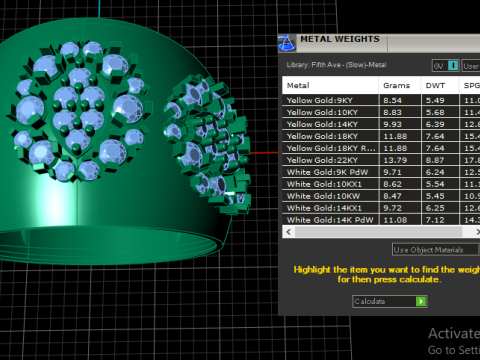Toggle the GV switch

445,66
